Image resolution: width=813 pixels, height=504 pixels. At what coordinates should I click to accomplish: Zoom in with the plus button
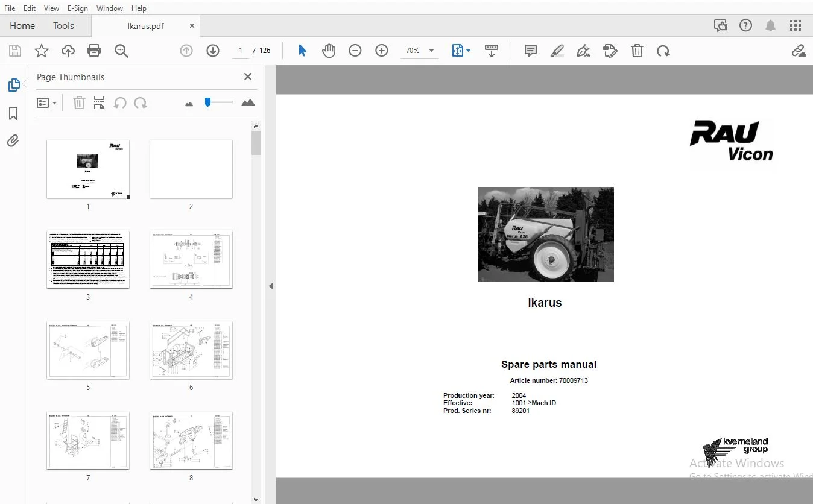click(382, 51)
